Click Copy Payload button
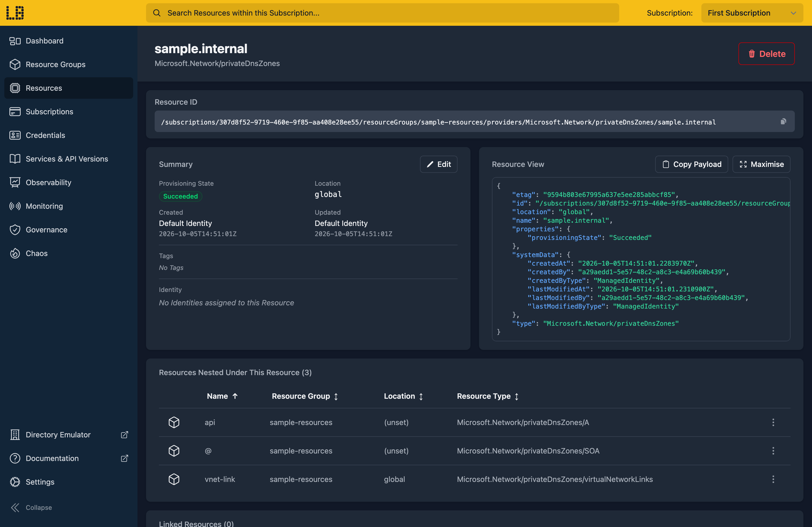The width and height of the screenshot is (812, 527). (691, 164)
